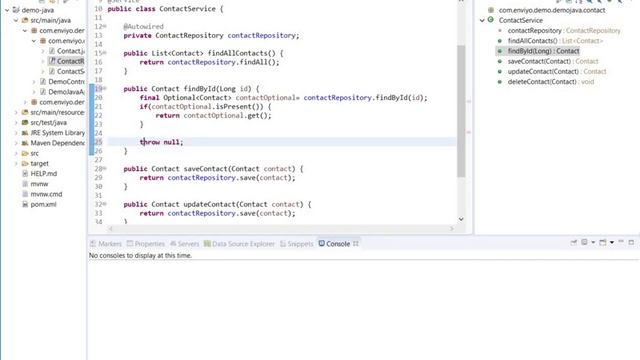Collapse the findAllContacts method fold marker
640x360 pixels.
coord(104,53)
